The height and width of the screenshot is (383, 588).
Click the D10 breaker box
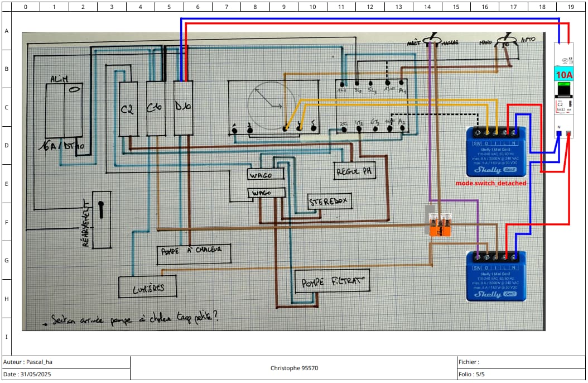pyautogui.click(x=184, y=108)
